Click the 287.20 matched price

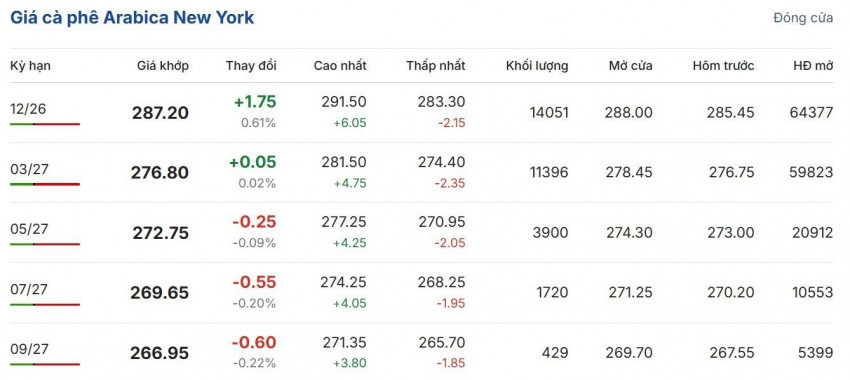pos(160,113)
